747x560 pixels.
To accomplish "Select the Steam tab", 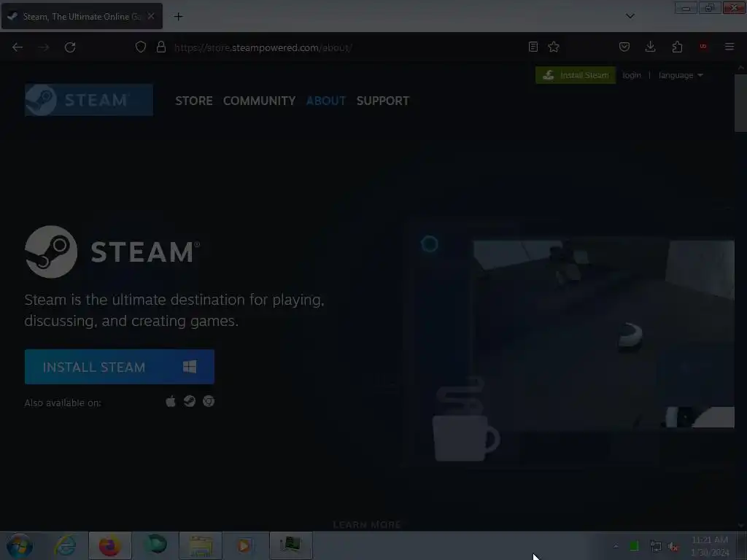I will tap(82, 16).
